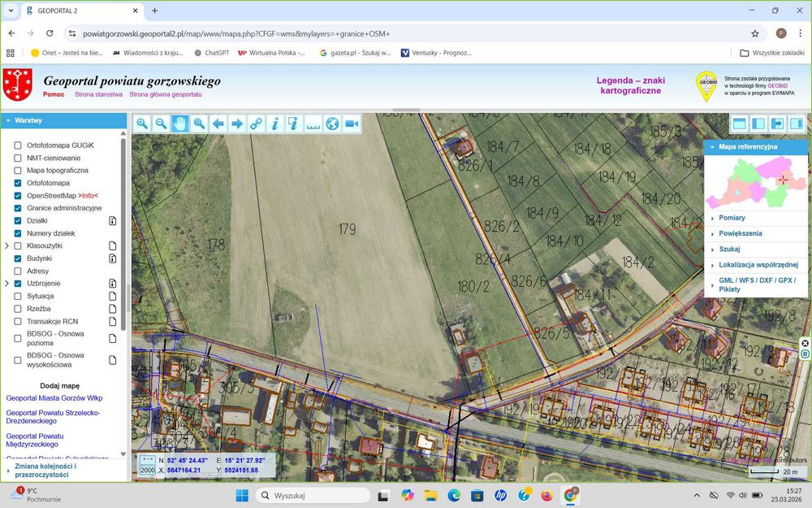This screenshot has width=812, height=508.
Task: Toggle the right panel layout icon
Action: click(x=797, y=124)
